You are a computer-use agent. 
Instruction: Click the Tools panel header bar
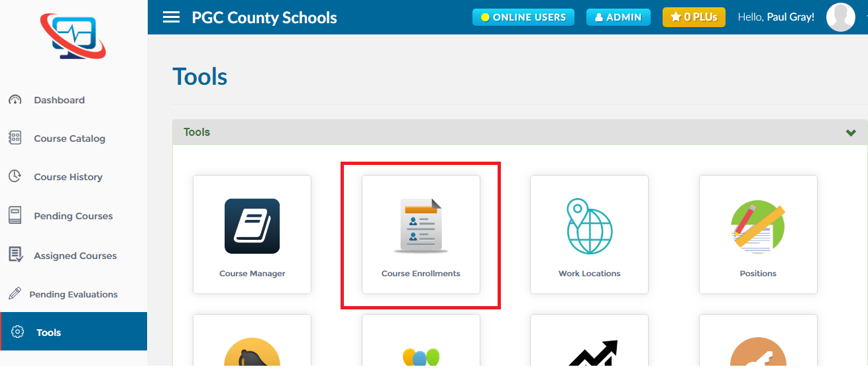[x=520, y=132]
